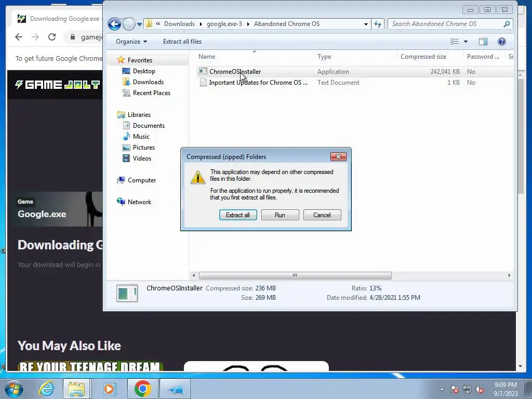This screenshot has width=532, height=399.
Task: Click Chrome's back arrow
Action: pyautogui.click(x=18, y=37)
